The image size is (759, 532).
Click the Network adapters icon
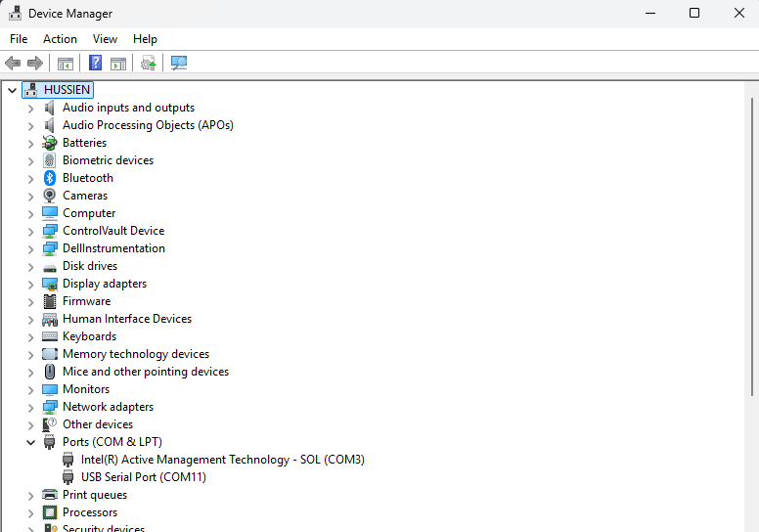pos(49,407)
